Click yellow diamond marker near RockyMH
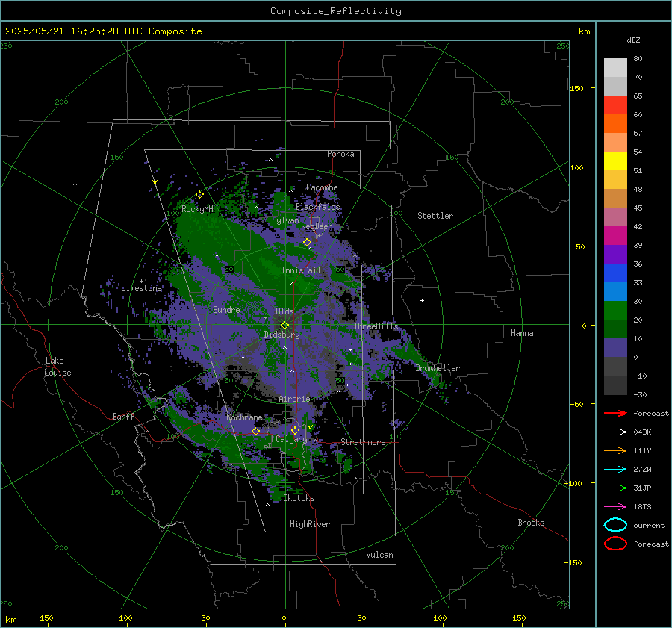 coord(199,195)
